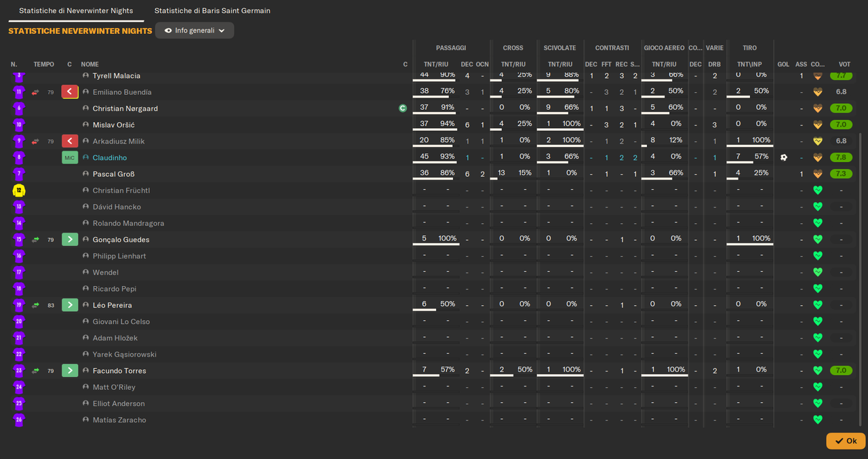
Task: Open the Philipp Lienhart player link
Action: pyautogui.click(x=119, y=256)
